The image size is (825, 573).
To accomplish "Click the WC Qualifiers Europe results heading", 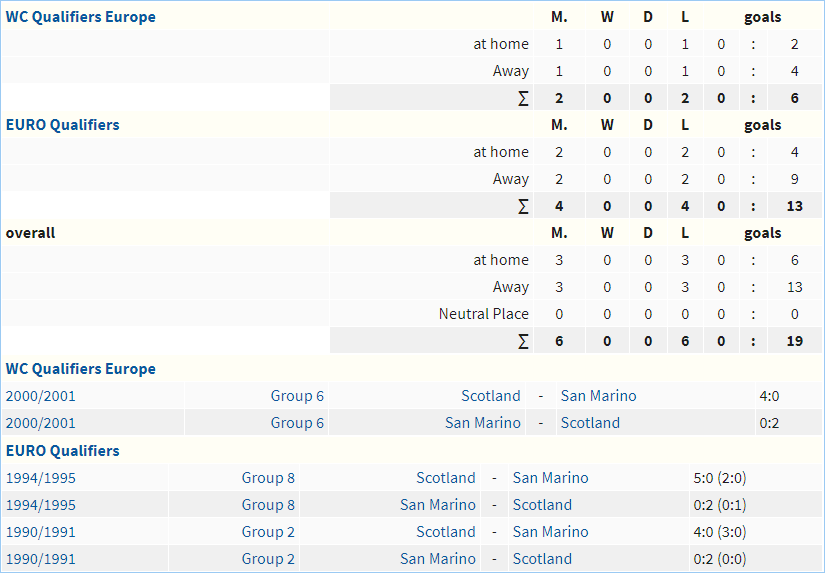I will pos(80,369).
